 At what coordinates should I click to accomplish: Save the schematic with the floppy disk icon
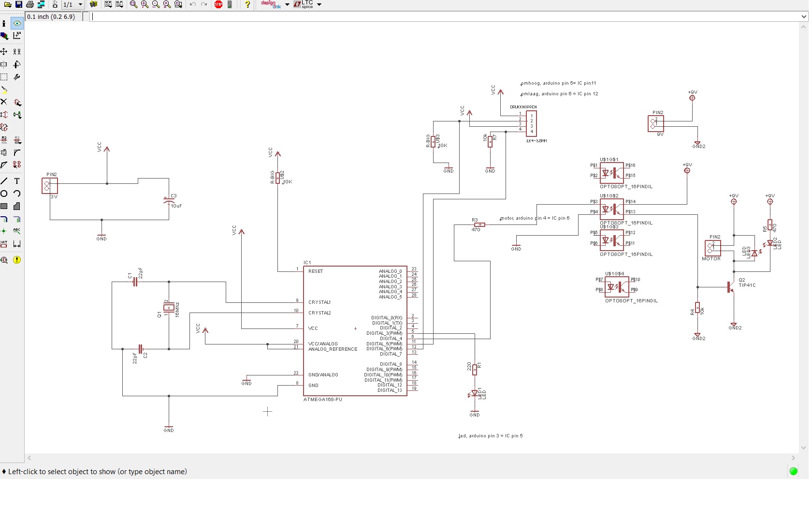pyautogui.click(x=19, y=4)
